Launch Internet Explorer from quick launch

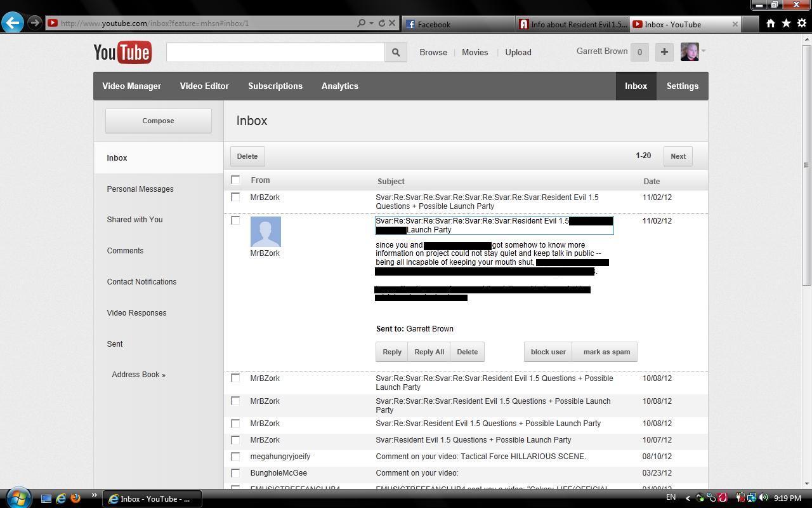coord(61,498)
